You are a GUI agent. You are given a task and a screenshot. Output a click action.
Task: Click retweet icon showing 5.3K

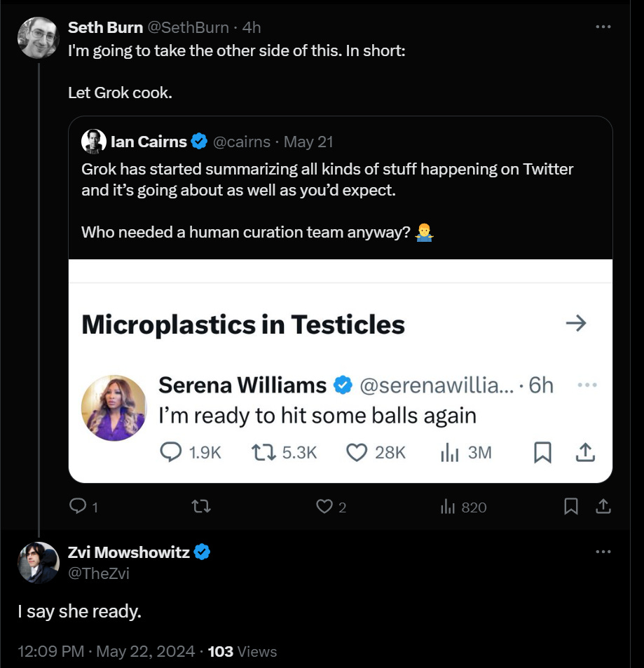(x=263, y=453)
